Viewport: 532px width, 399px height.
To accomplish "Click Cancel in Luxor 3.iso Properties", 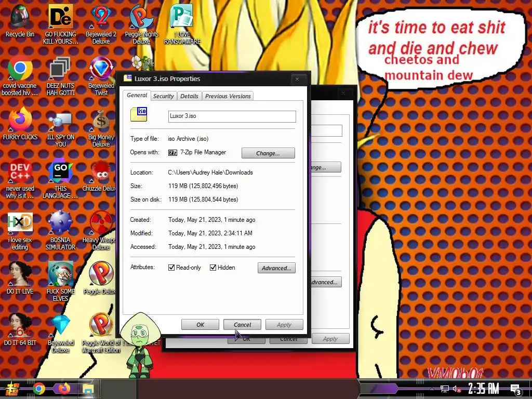I will click(x=242, y=325).
